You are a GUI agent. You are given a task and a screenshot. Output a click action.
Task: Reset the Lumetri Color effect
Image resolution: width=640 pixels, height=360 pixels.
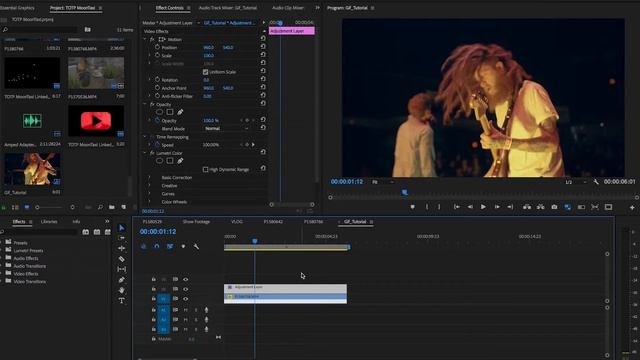[x=263, y=152]
